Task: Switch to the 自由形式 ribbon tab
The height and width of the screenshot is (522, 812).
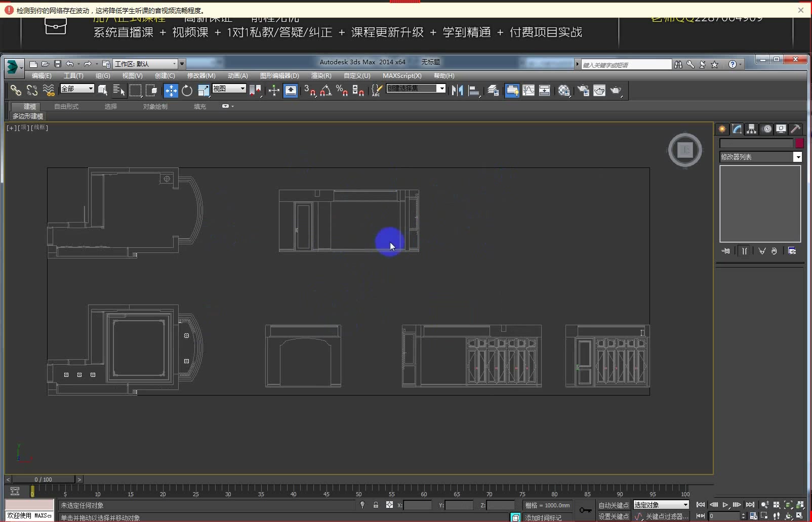Action: coord(66,107)
